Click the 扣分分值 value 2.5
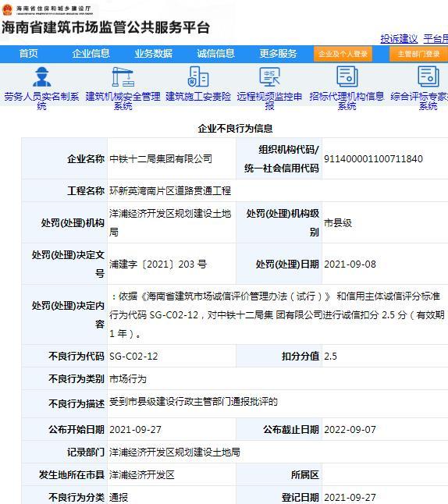This screenshot has height=504, width=448. coord(330,356)
